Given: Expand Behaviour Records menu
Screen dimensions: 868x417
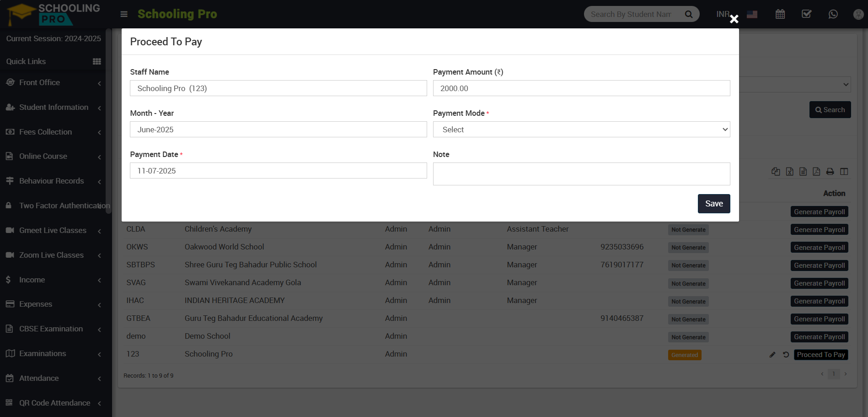Looking at the screenshot, I should pyautogui.click(x=53, y=181).
